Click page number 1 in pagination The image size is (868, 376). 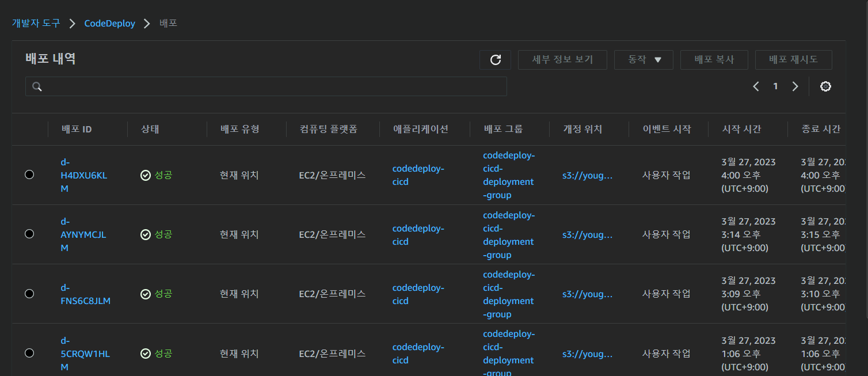tap(775, 86)
